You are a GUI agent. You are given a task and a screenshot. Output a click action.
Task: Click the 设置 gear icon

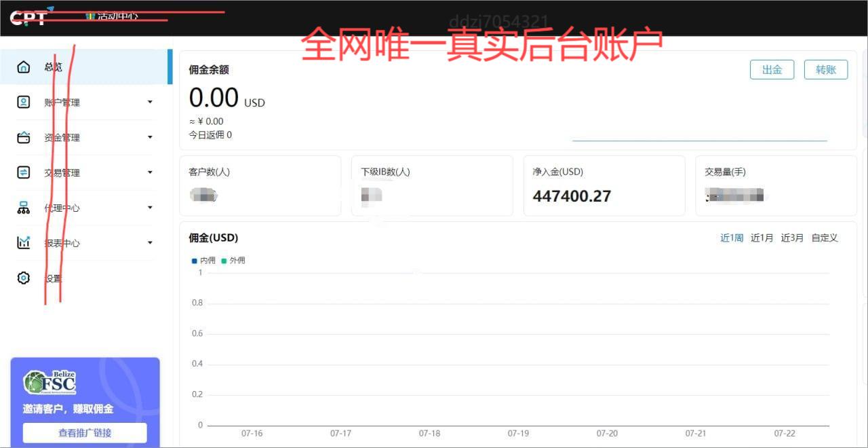(x=24, y=278)
